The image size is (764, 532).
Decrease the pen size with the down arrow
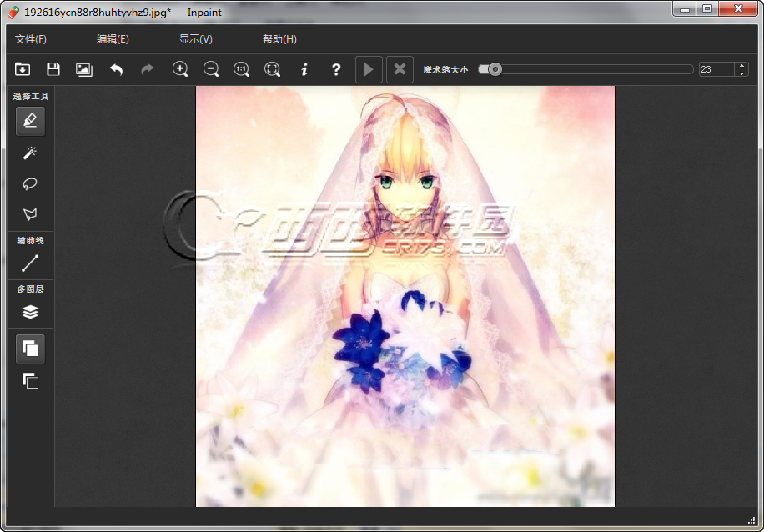[x=741, y=73]
